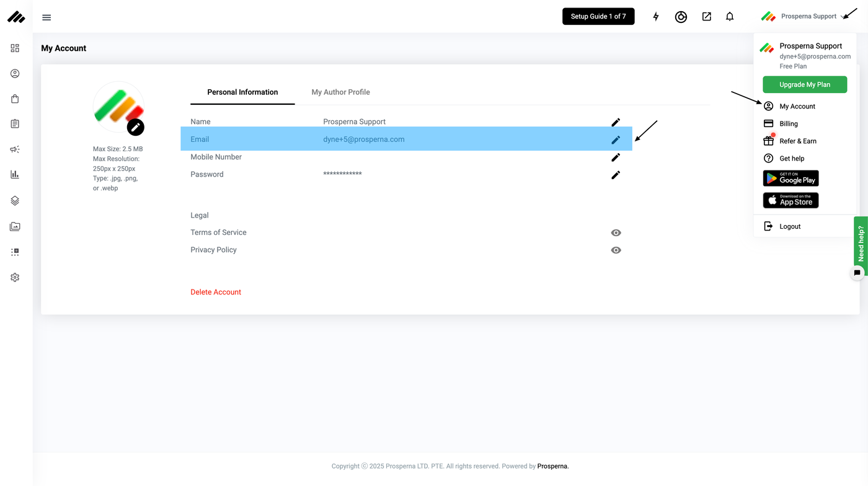This screenshot has height=486, width=868.
Task: Open the notifications bell
Action: click(730, 17)
